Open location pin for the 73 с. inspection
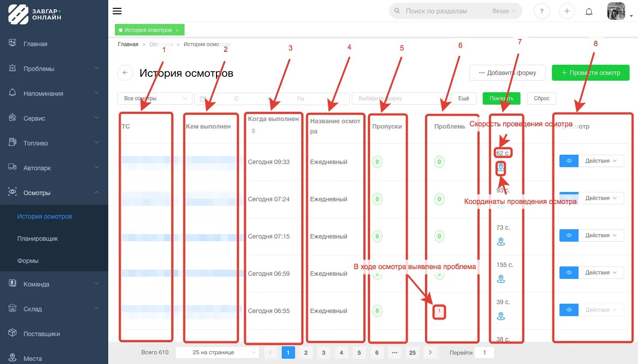 pos(501,242)
